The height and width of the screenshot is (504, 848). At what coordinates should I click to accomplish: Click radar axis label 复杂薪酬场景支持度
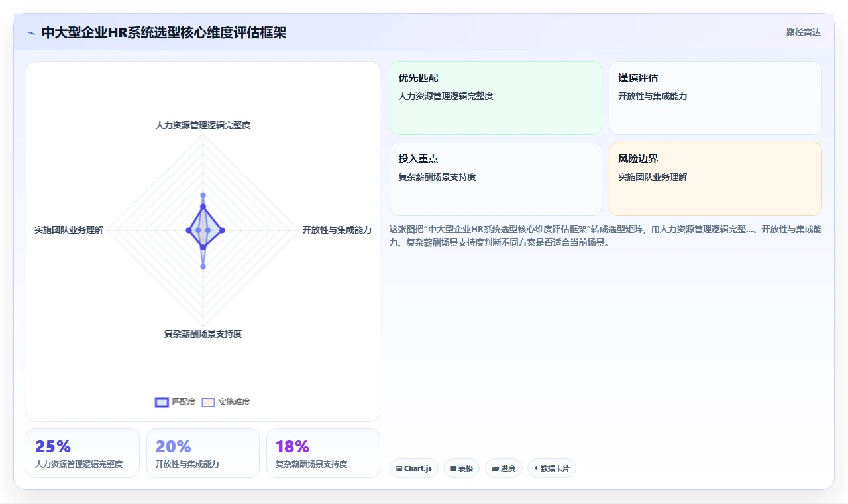[203, 334]
